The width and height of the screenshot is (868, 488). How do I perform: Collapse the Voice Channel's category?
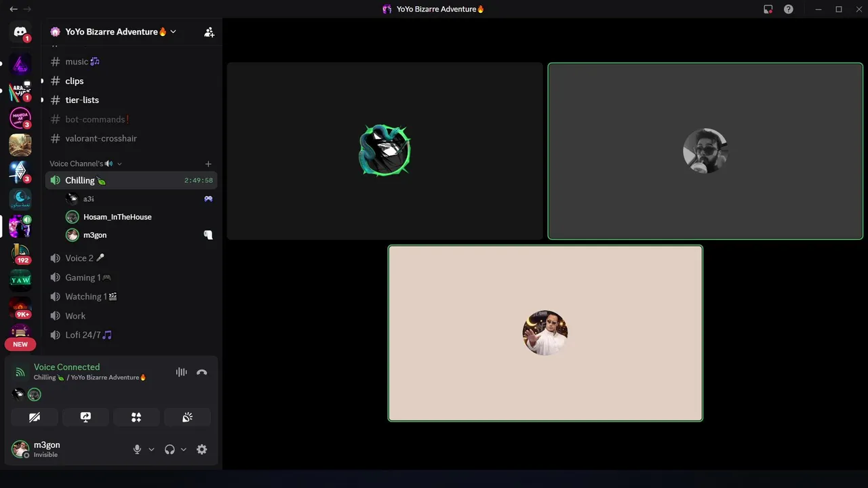click(x=85, y=164)
